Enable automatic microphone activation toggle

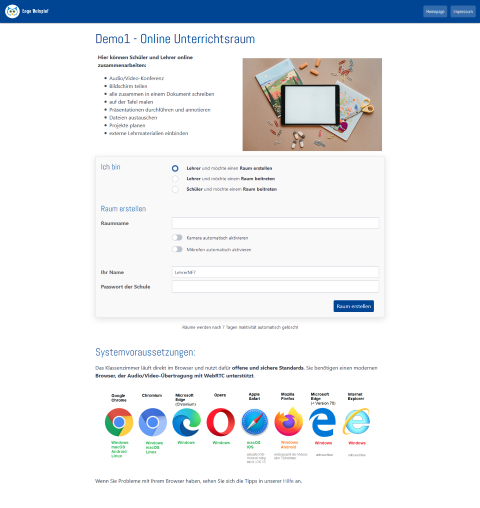177,249
